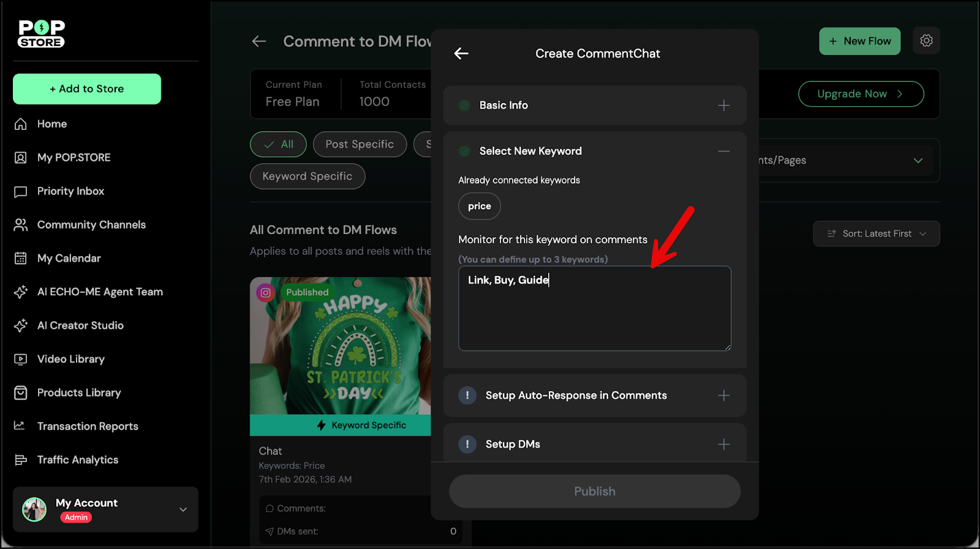This screenshot has width=980, height=549.
Task: Click the Instagram badge on the flow card
Action: click(x=266, y=293)
